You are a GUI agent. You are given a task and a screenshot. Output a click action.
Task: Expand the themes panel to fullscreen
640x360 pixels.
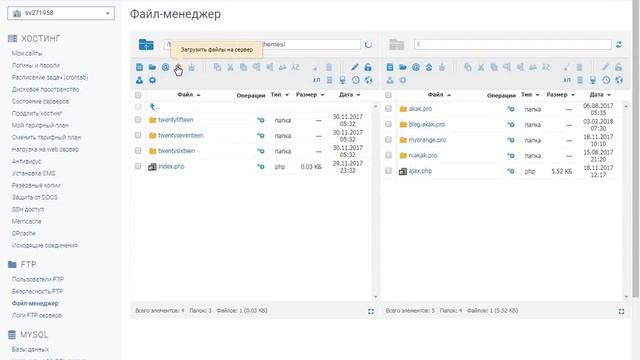click(x=371, y=311)
